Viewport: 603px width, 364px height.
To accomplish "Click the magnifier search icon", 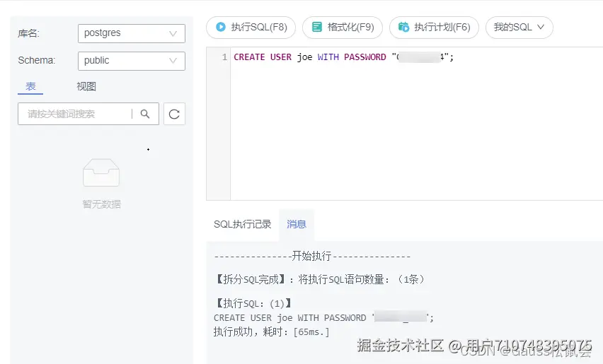I will [145, 114].
